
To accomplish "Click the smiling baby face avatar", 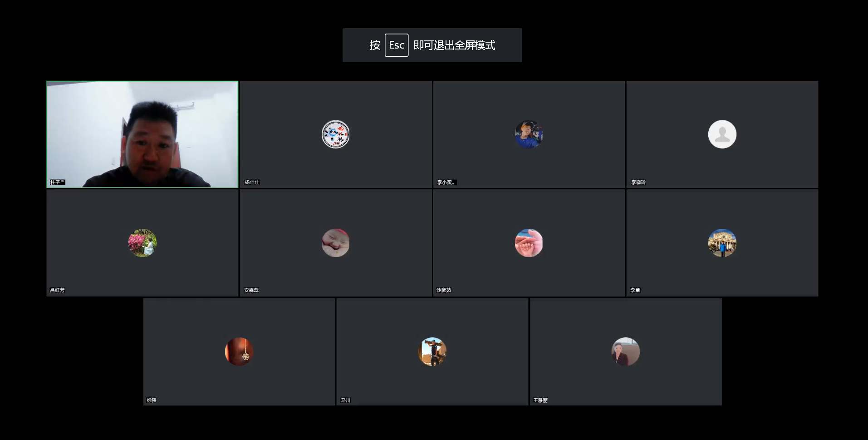I will tap(335, 243).
